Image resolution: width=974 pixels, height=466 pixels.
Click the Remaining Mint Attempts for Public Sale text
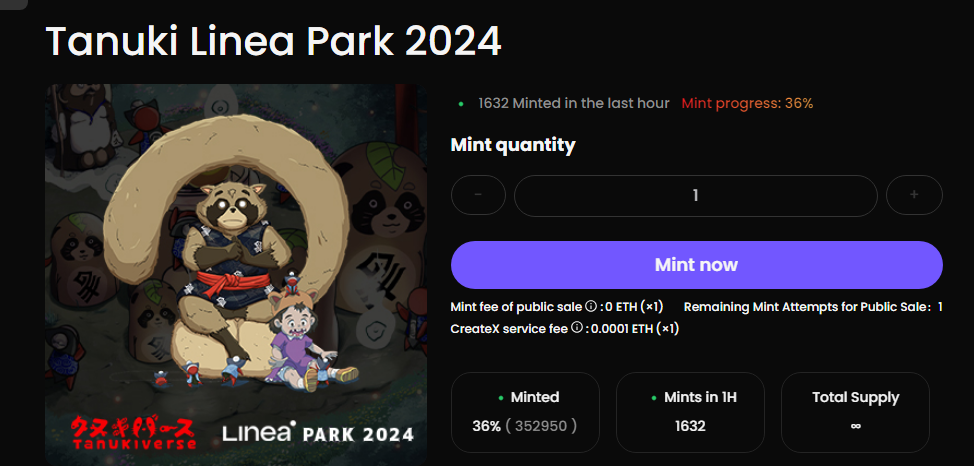(x=807, y=307)
